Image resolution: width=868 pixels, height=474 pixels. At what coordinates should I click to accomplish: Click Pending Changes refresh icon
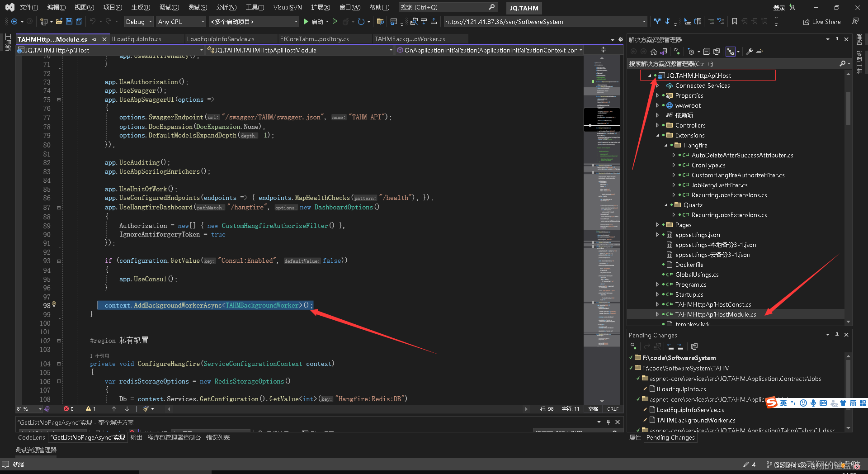634,346
